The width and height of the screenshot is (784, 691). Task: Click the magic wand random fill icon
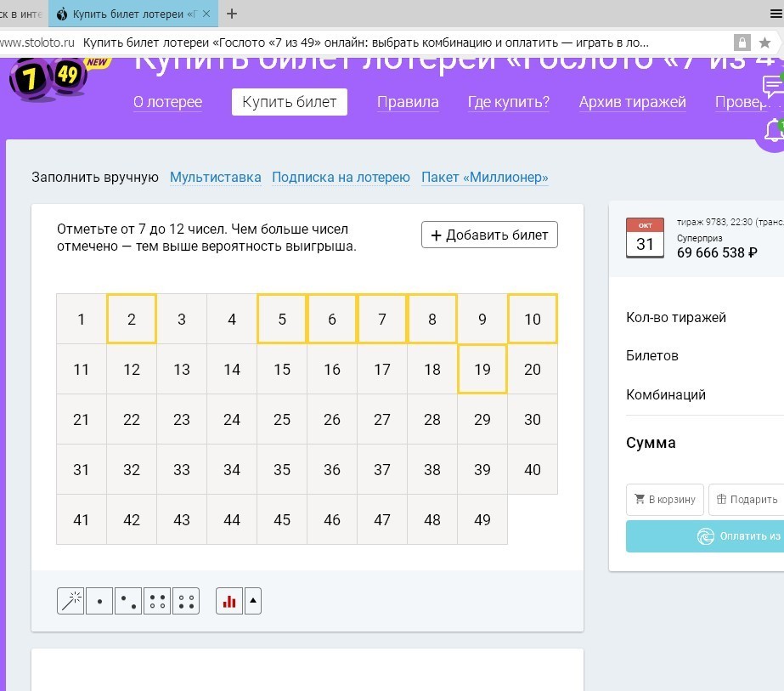[x=71, y=600]
